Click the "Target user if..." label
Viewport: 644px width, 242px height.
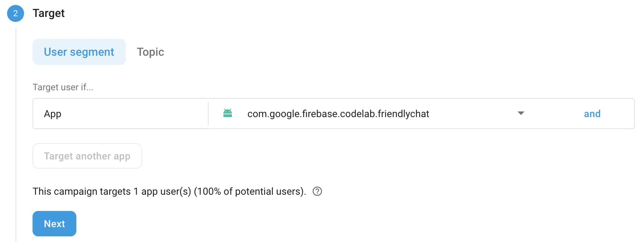tap(63, 87)
